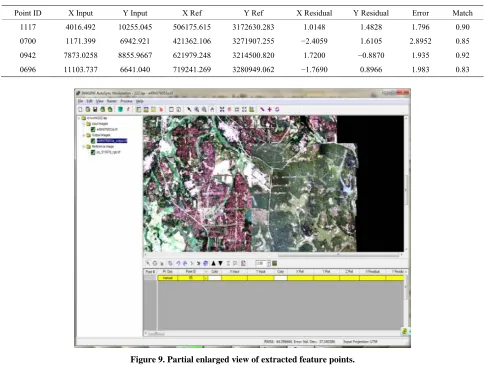
Task: Click the red-blue circular refresh icon
Action: click(x=277, y=109)
